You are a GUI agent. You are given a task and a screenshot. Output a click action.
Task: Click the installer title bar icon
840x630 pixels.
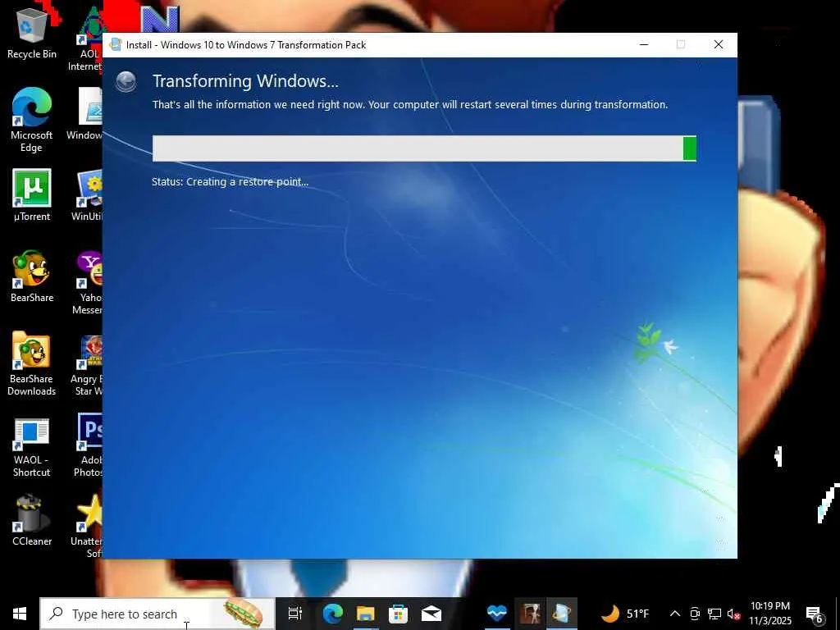pos(115,45)
